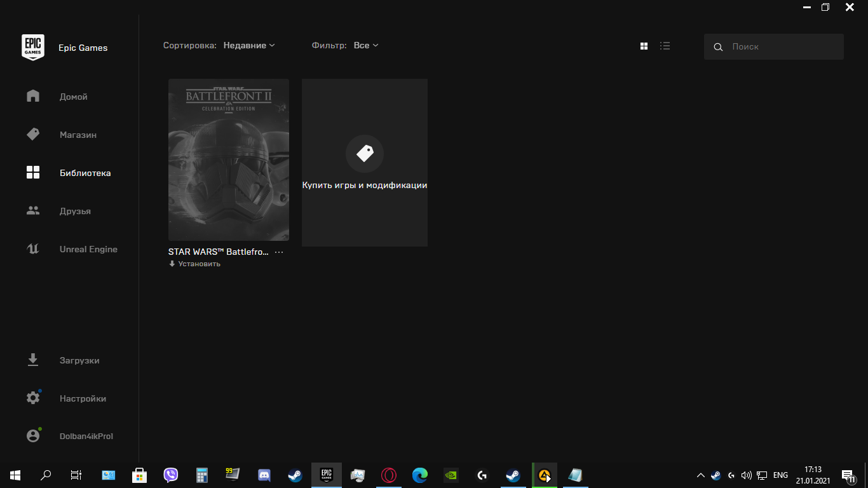
Task: Open Windows taskbar search
Action: 46,475
